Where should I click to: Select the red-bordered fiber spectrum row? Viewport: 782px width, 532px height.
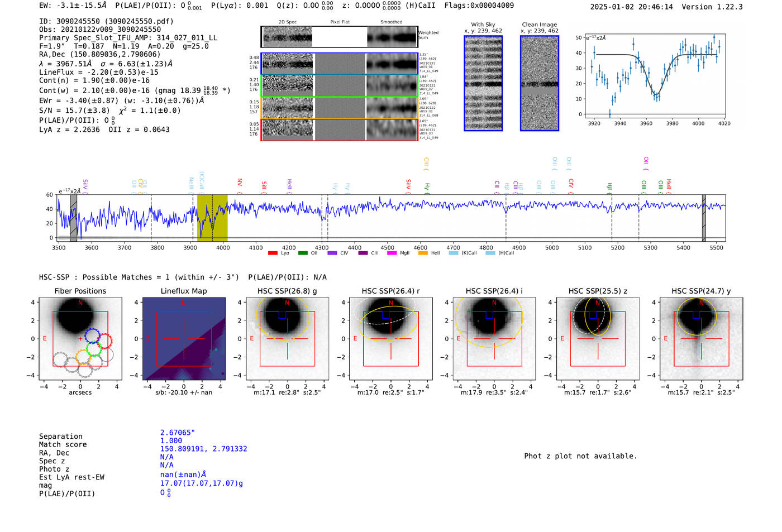pos(340,130)
